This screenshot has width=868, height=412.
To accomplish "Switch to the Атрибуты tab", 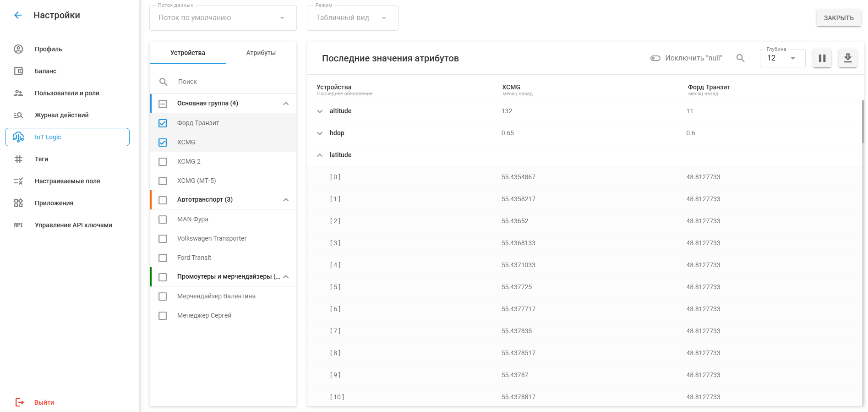I will point(261,53).
